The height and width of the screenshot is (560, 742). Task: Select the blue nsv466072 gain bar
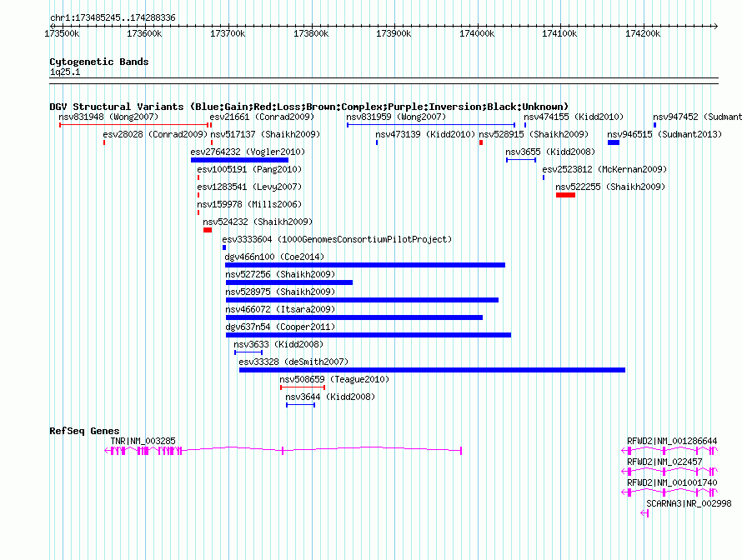pyautogui.click(x=354, y=317)
